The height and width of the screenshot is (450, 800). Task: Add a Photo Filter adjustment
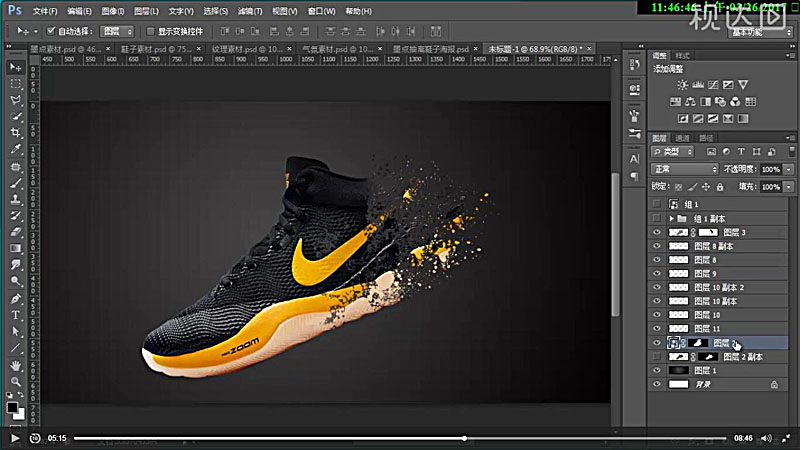[720, 102]
